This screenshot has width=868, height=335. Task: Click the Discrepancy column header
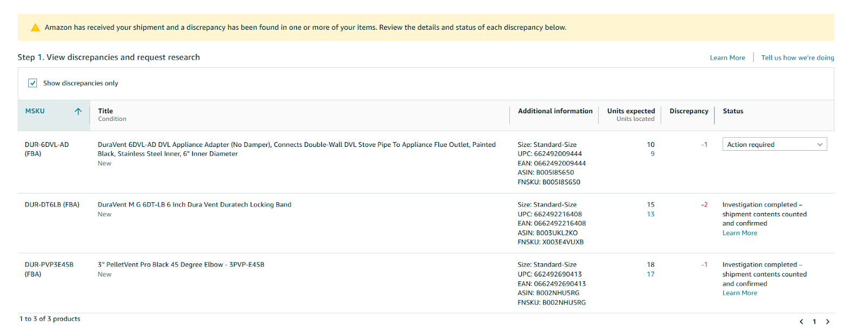click(x=688, y=111)
